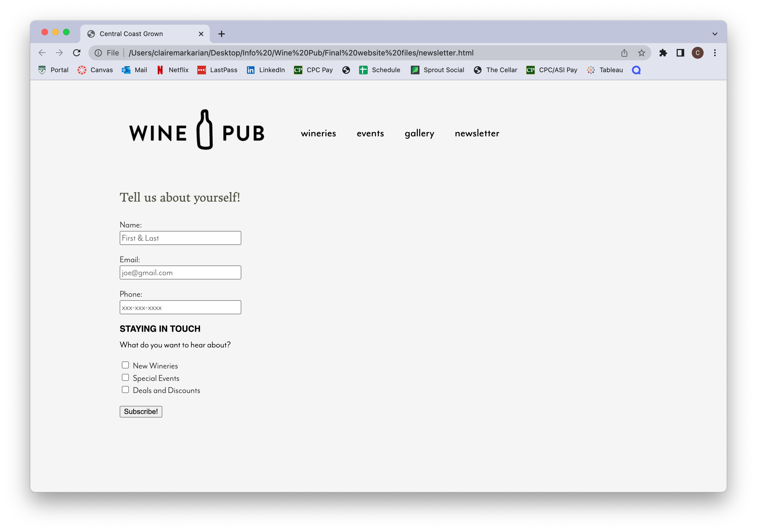Click the share page icon
This screenshot has width=757, height=532.
point(624,53)
